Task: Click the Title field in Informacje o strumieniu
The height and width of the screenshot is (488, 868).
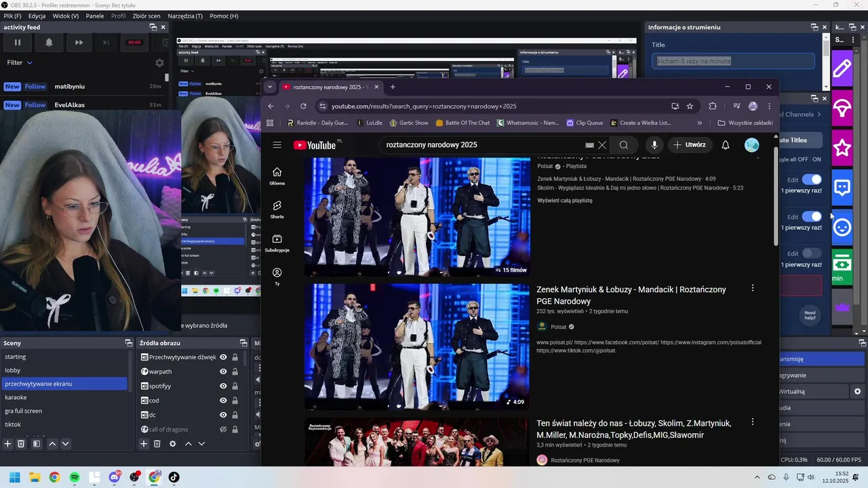Action: coord(734,61)
